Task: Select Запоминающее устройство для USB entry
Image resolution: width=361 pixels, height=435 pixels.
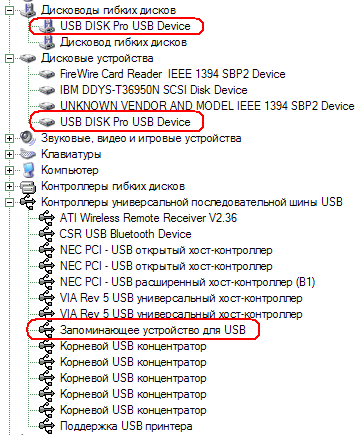Action: [x=153, y=330]
